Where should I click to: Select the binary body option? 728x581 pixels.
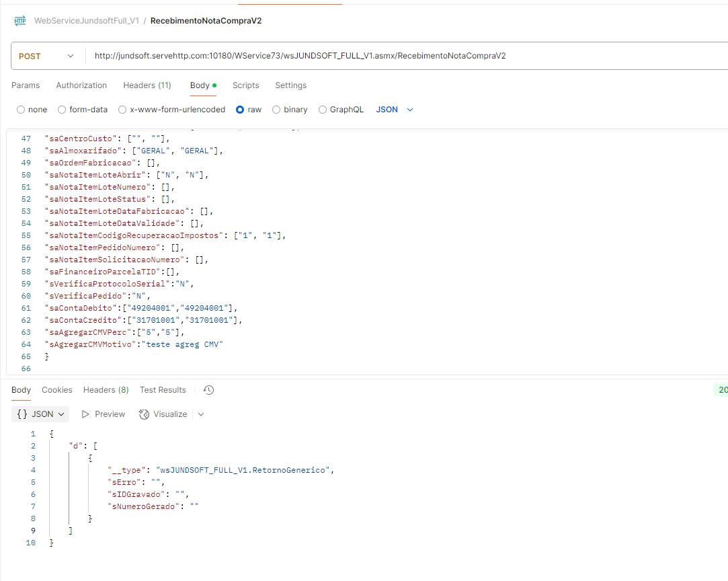click(276, 110)
